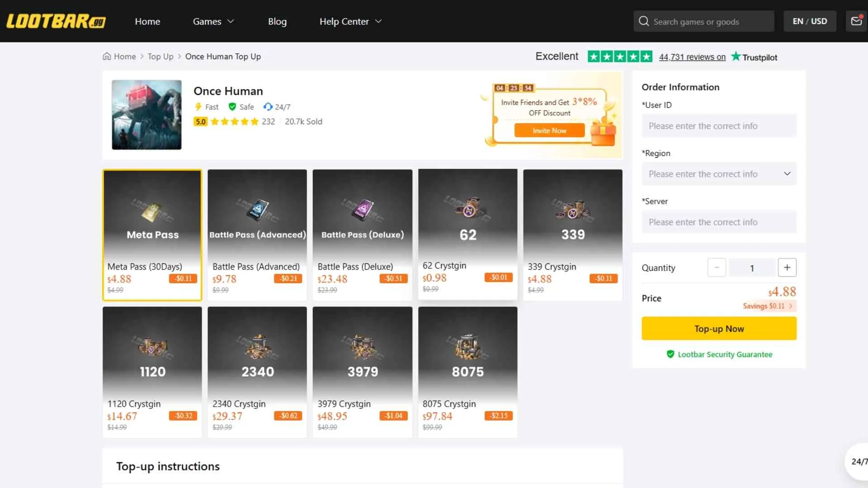Click the invite banner countdown timer
Image resolution: width=868 pixels, height=488 pixels.
tap(514, 88)
